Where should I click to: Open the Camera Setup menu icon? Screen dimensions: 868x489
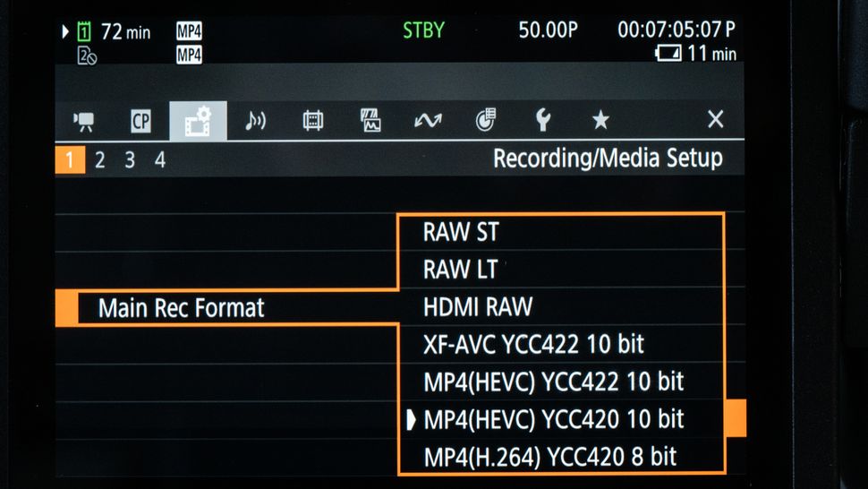point(84,121)
